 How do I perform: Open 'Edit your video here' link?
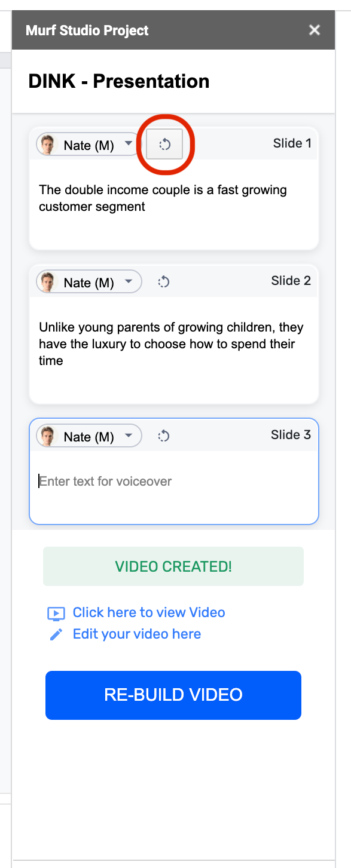[137, 634]
